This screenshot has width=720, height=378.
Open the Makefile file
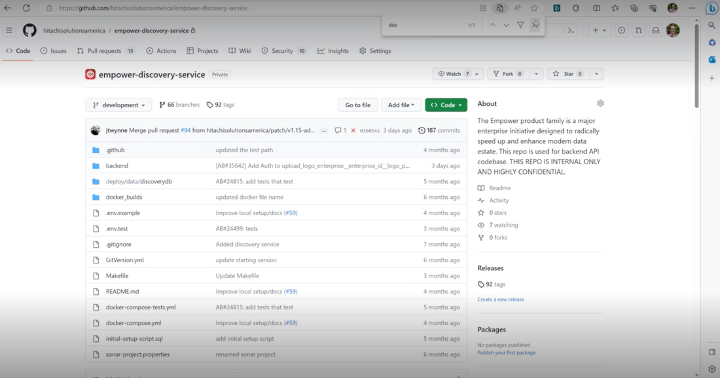(117, 276)
